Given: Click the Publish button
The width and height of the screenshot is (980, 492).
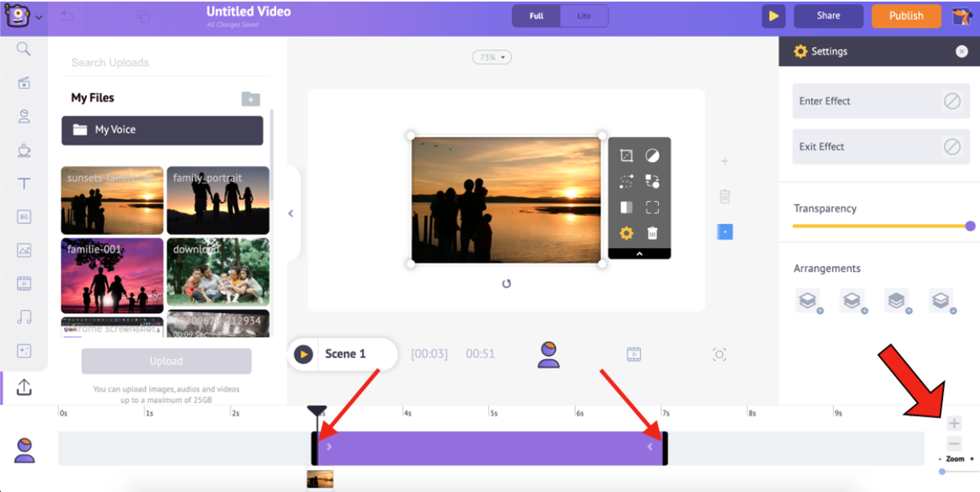Looking at the screenshot, I should click(906, 16).
